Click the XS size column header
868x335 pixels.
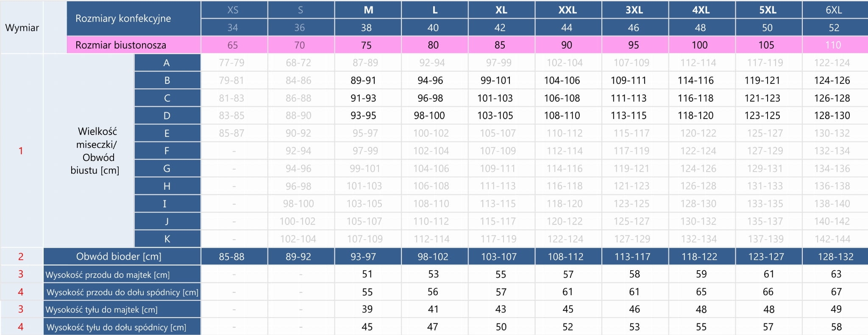pyautogui.click(x=233, y=10)
